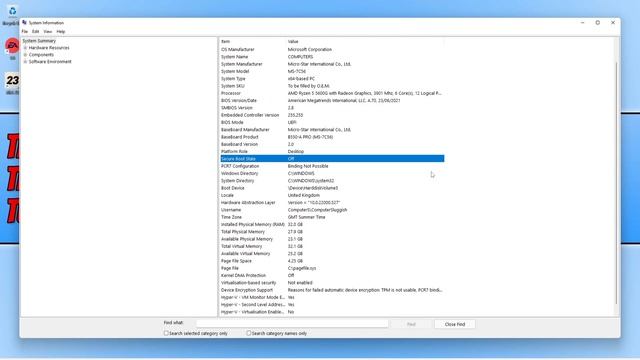
Task: Select the Embedded Controller Version row
Action: point(332,115)
